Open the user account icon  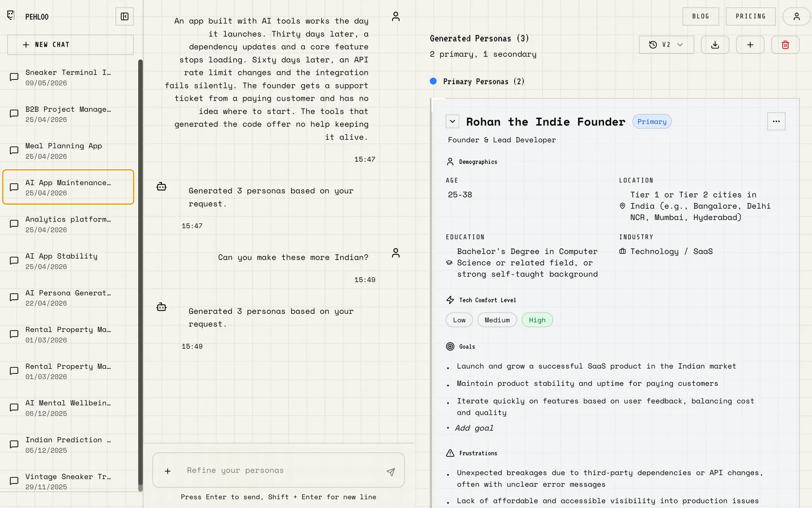[796, 16]
